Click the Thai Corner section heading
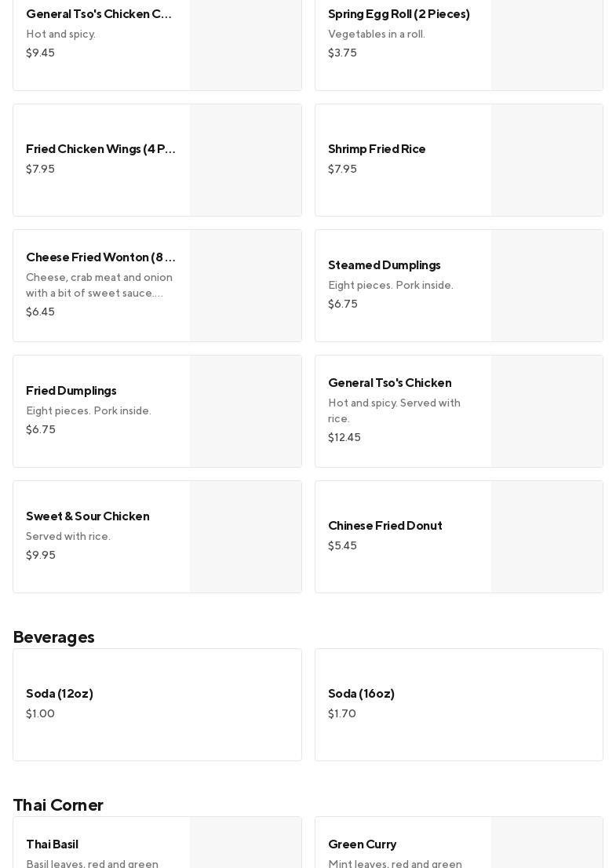Viewport: 616px width, 868px height. (x=58, y=805)
